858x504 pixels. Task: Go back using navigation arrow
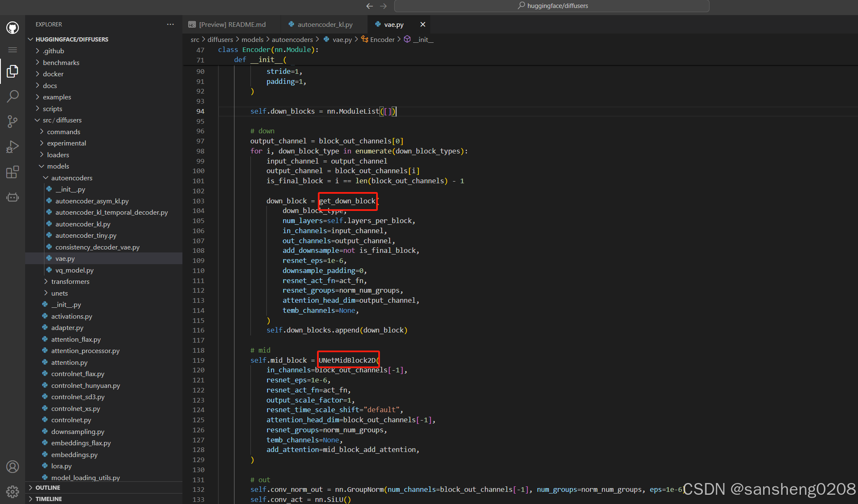click(x=369, y=6)
